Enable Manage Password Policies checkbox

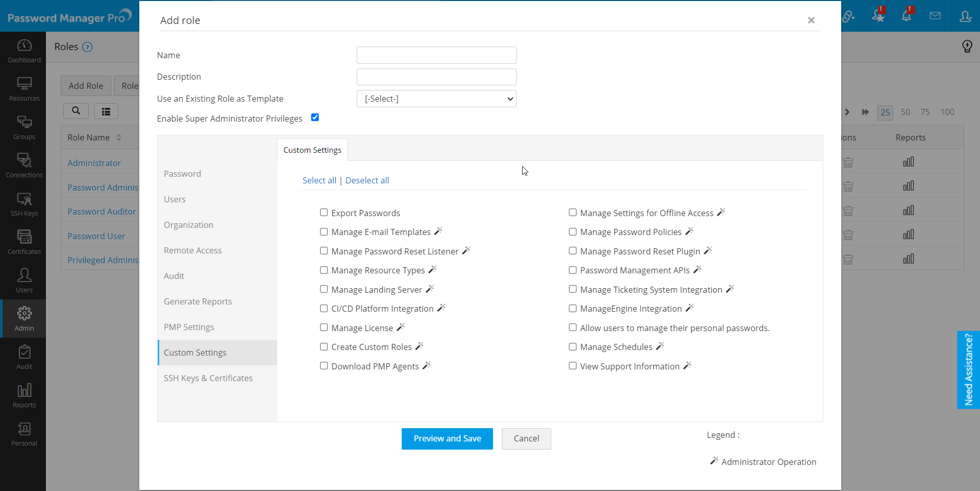(573, 231)
